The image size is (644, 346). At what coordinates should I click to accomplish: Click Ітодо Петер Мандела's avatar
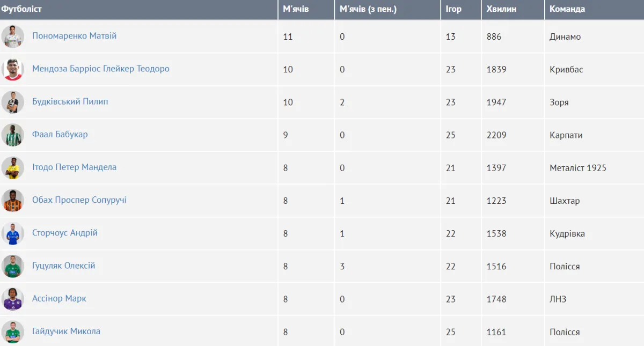(12, 168)
